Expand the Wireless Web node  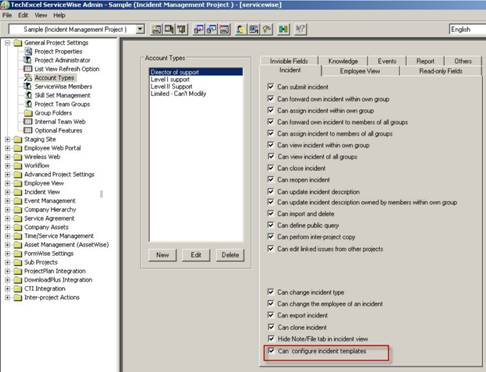tap(7, 157)
